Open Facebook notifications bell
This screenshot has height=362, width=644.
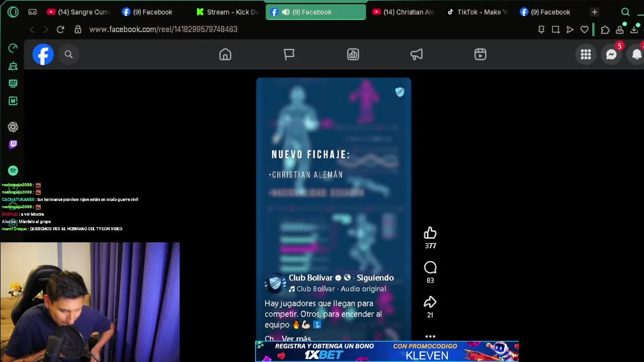(x=636, y=54)
